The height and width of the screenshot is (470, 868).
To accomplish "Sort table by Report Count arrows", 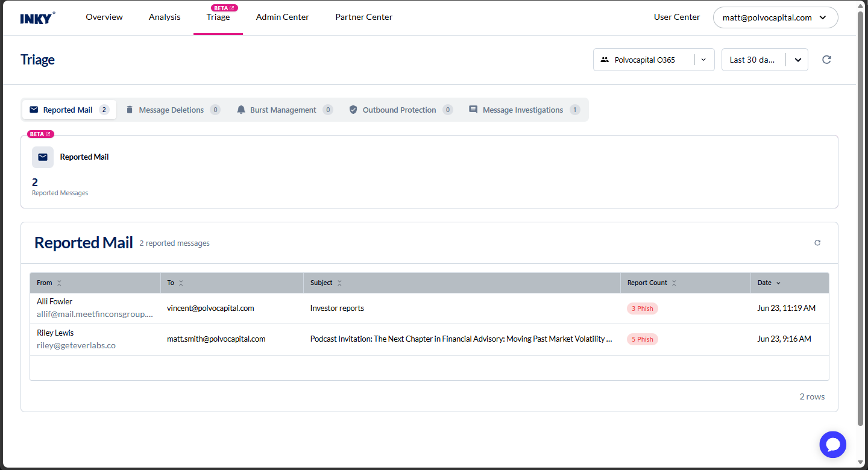I will click(674, 283).
